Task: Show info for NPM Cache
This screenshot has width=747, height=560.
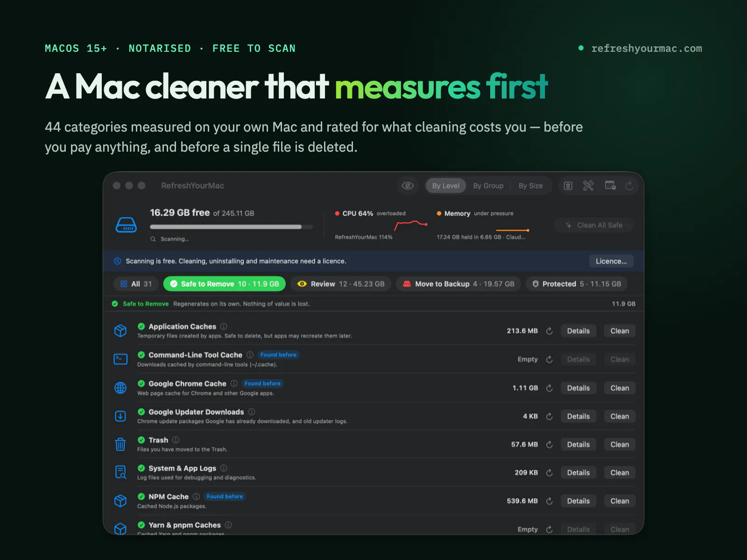Action: click(196, 497)
